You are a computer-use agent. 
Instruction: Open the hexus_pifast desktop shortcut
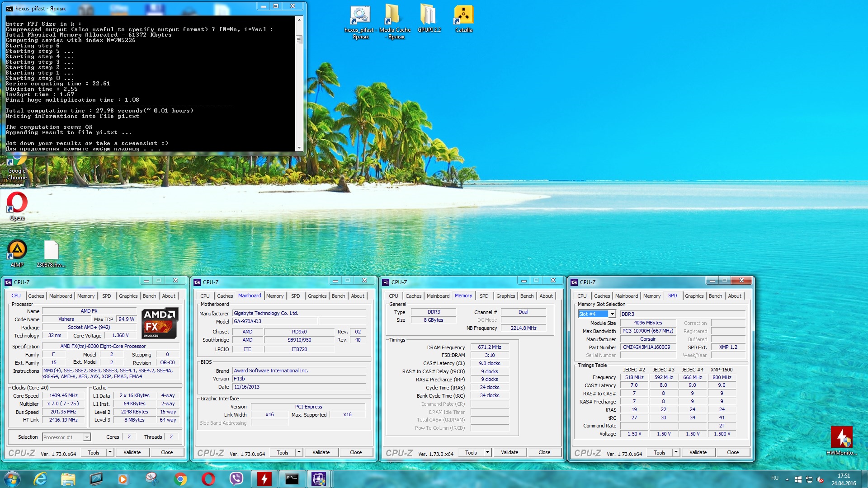click(360, 22)
